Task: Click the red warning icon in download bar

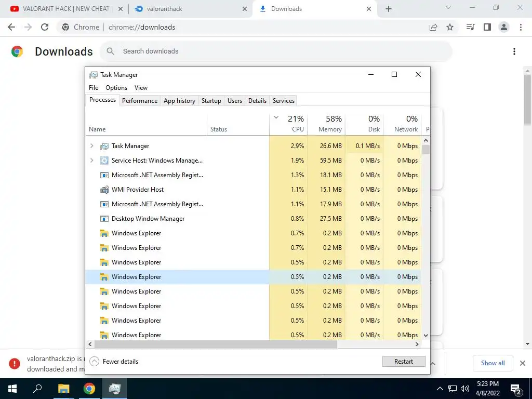Action: [15, 363]
